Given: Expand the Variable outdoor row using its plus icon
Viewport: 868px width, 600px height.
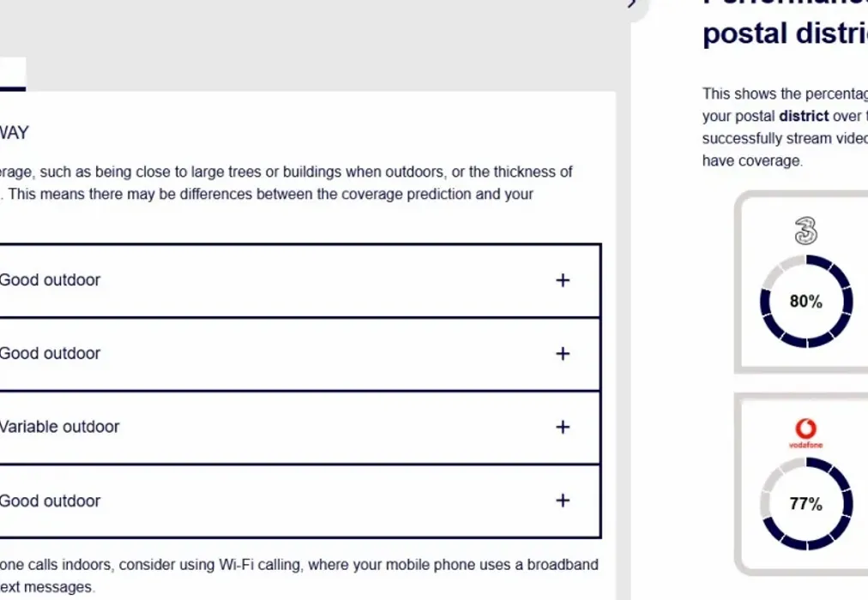Looking at the screenshot, I should (x=563, y=427).
